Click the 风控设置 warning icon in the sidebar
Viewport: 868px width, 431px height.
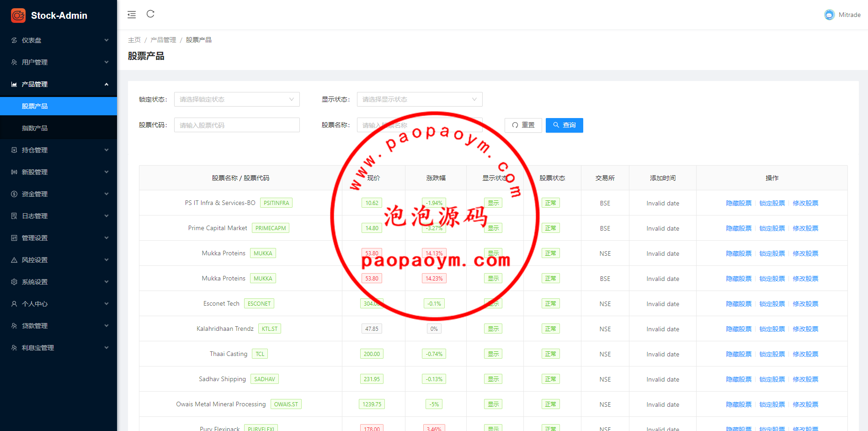click(x=14, y=260)
